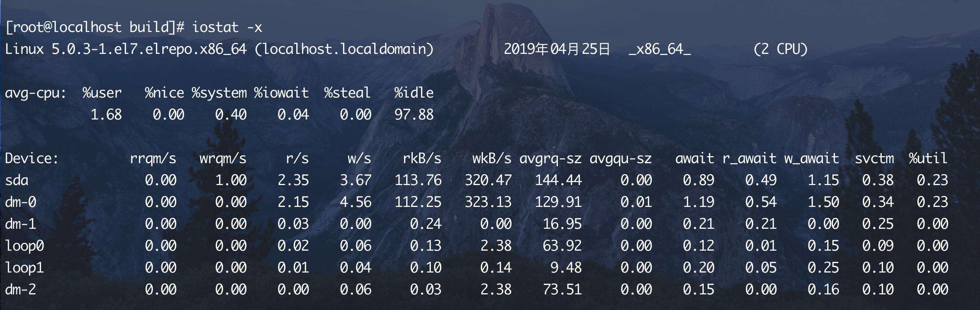Click the wkB/s column header
The image size is (980, 310).
coord(492,159)
